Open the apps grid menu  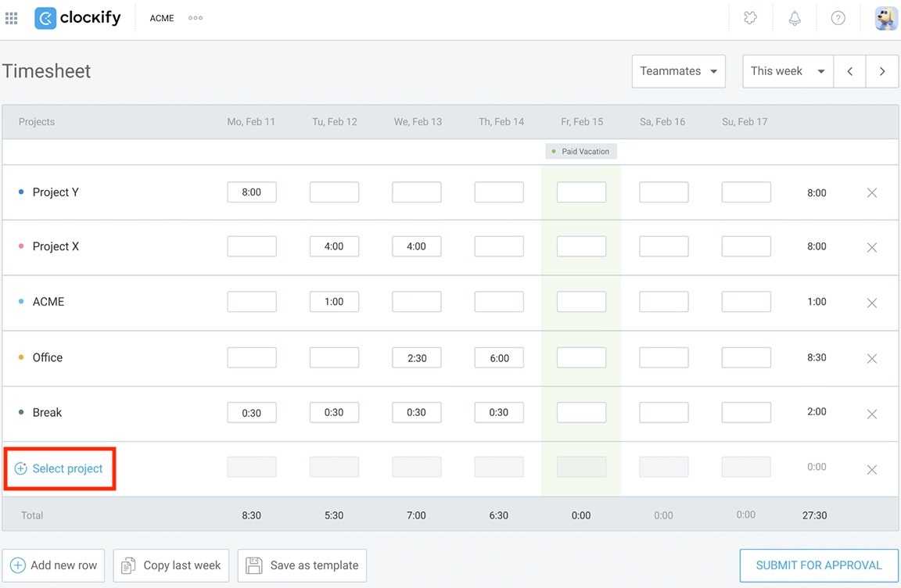[11, 18]
